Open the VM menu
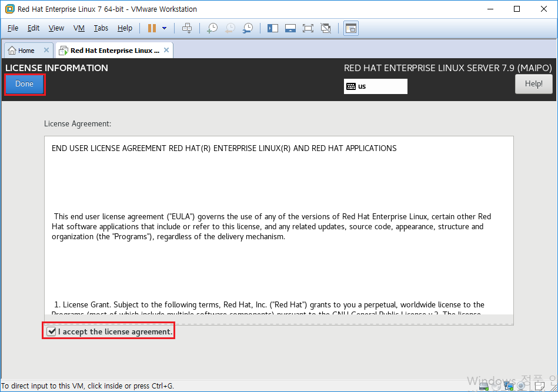Viewport: 558px width, 392px height. pyautogui.click(x=79, y=28)
